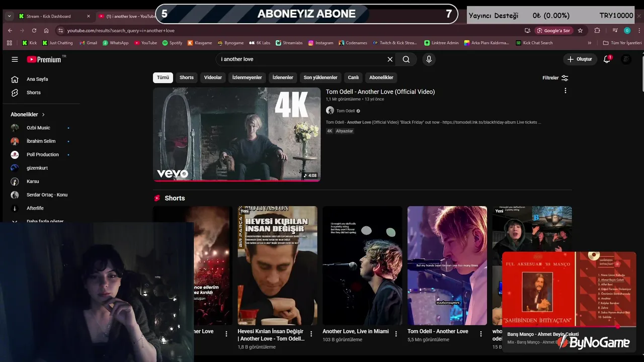Viewport: 644px width, 362px height.
Task: Switch to Stream - Kick Dashboard browser tab
Action: [49, 16]
